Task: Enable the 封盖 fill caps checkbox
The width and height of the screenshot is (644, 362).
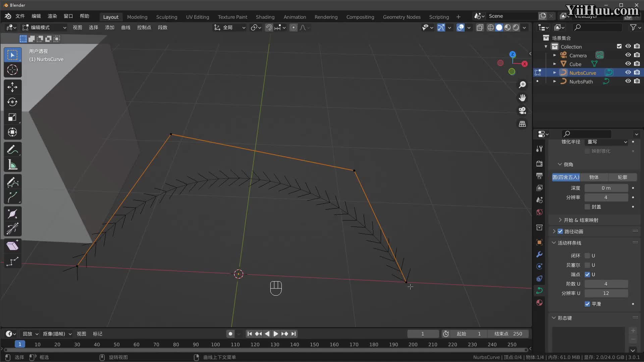Action: point(587,207)
